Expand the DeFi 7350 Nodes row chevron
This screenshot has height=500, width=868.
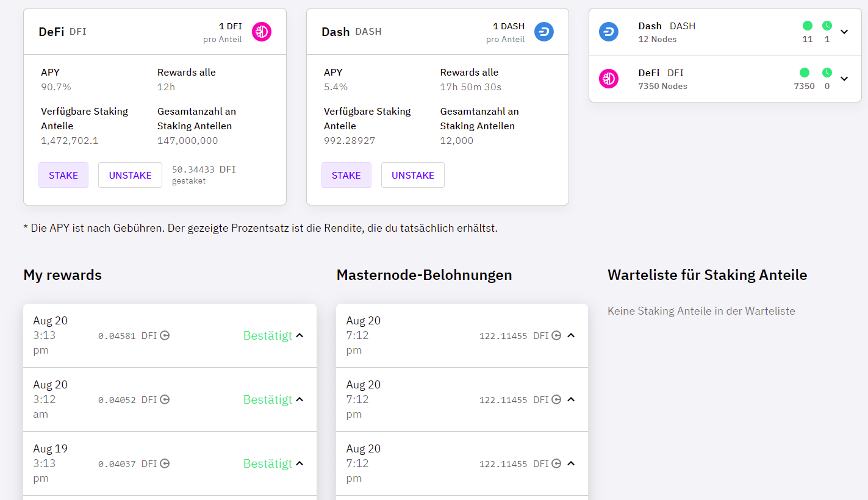coord(844,79)
